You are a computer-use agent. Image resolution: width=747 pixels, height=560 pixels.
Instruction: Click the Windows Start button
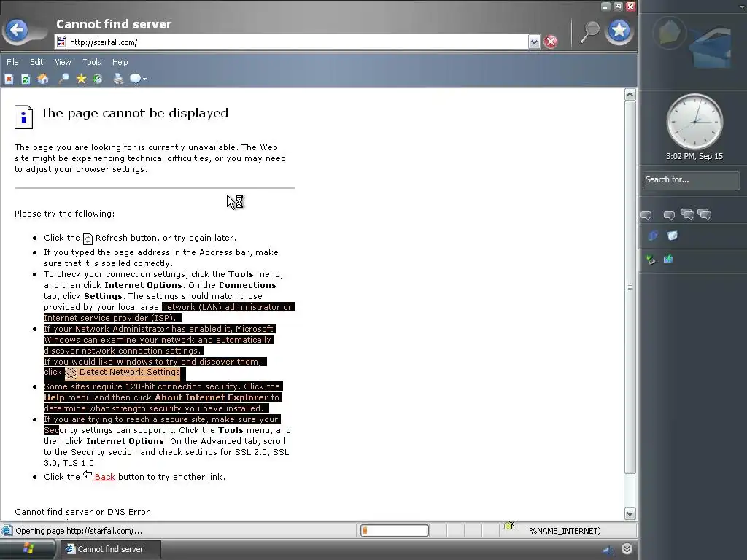[x=28, y=549]
